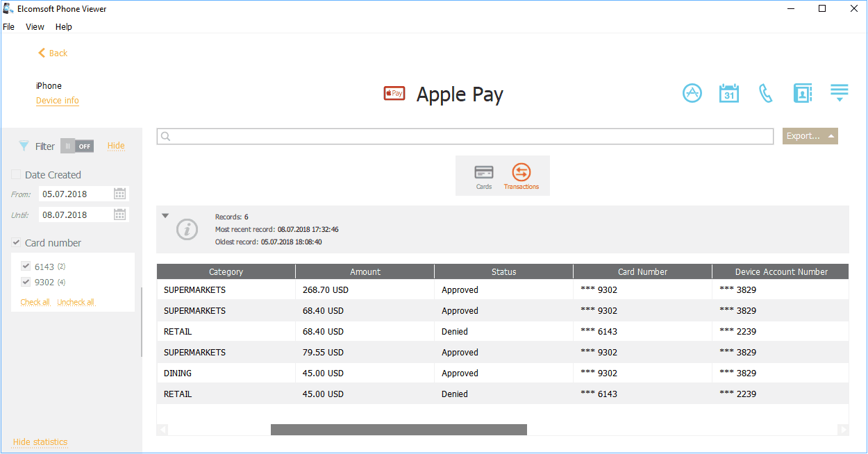This screenshot has height=454, width=868.
Task: Open the Calls phone icon
Action: [x=765, y=93]
